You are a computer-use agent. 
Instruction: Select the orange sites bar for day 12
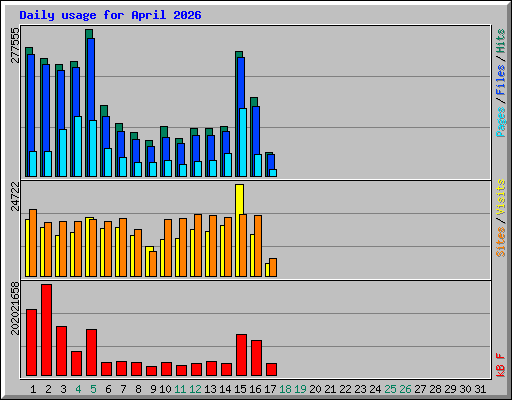click(198, 245)
